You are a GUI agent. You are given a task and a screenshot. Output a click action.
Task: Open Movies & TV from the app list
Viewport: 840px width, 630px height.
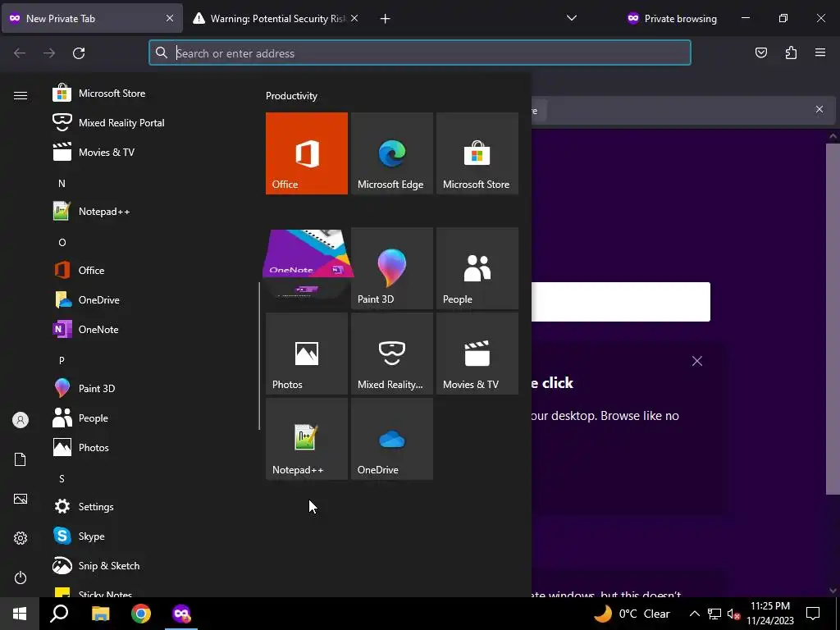point(150,152)
